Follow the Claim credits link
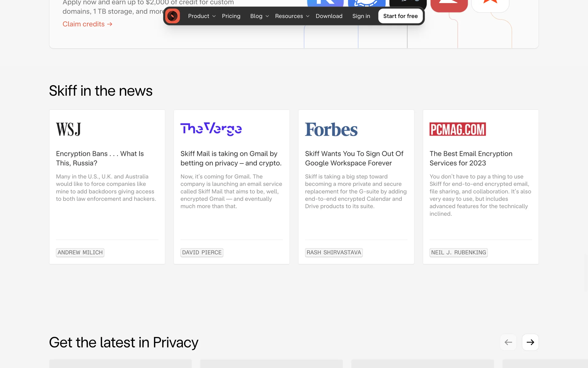Screen dimensions: 588x368 87,24
